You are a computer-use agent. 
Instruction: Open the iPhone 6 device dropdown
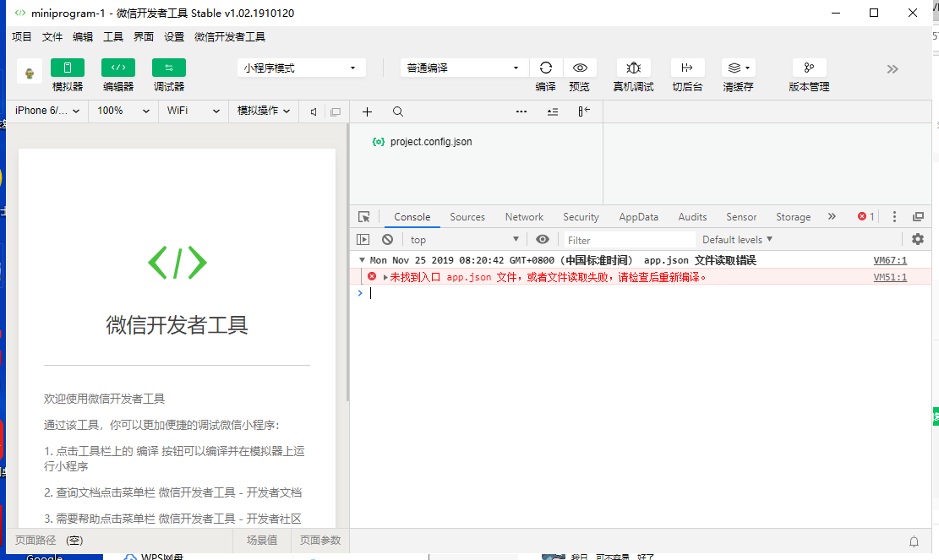(47, 111)
